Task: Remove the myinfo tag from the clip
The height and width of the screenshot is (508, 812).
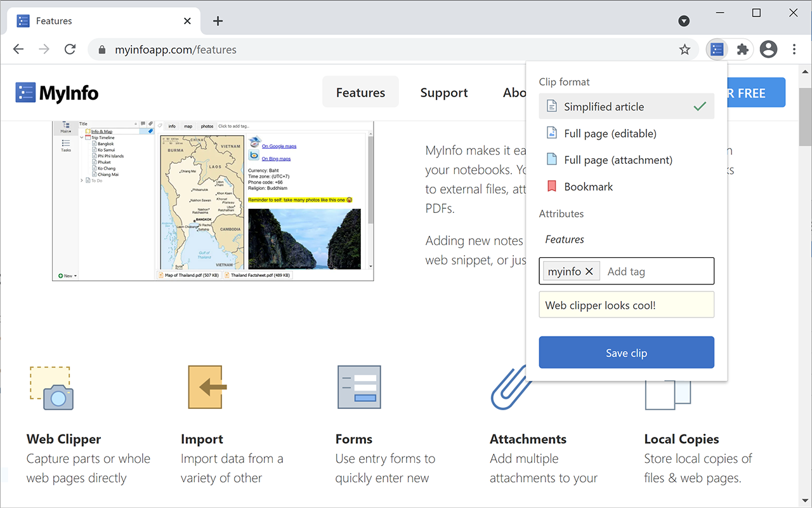Action: pos(589,271)
